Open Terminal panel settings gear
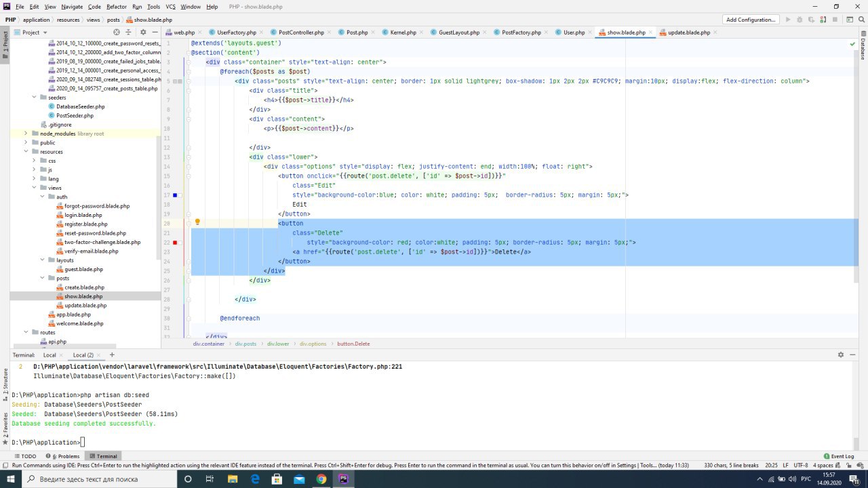This screenshot has width=868, height=488. (841, 354)
